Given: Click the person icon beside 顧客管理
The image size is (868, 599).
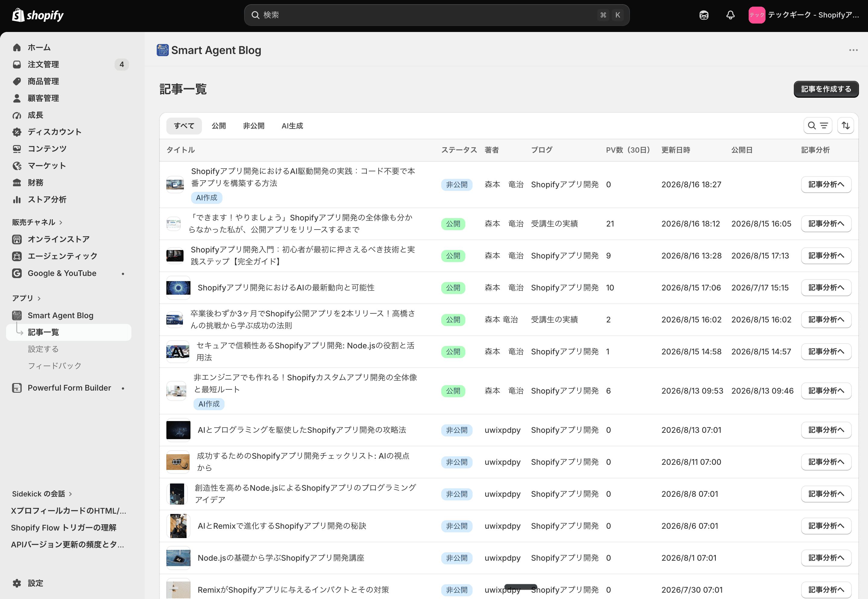Looking at the screenshot, I should tap(17, 98).
